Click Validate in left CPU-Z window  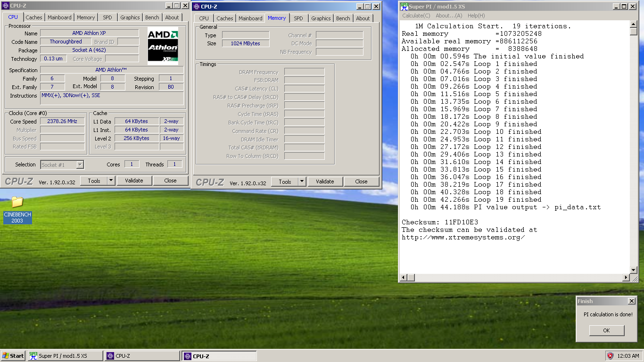134,181
